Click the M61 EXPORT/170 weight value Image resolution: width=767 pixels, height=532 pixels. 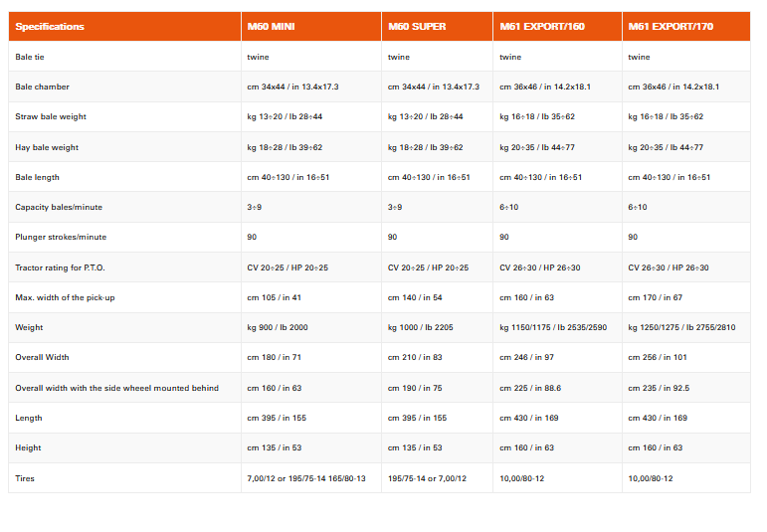tap(681, 327)
